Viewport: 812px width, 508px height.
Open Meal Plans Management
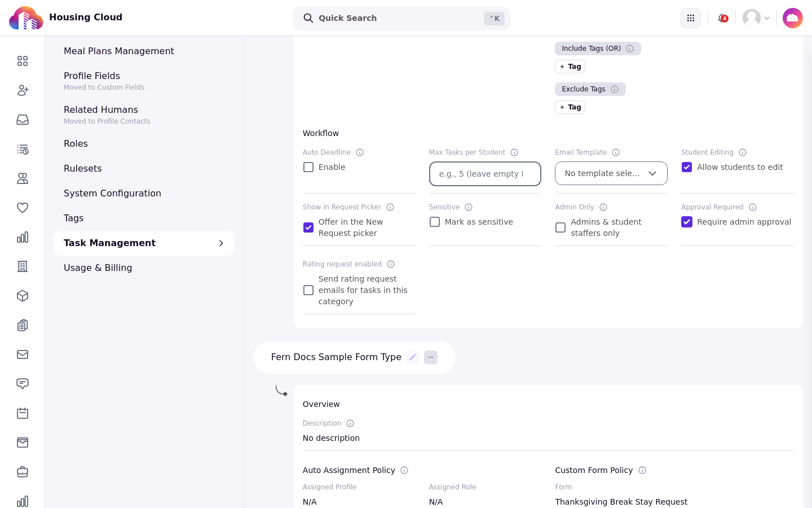[x=144, y=51]
